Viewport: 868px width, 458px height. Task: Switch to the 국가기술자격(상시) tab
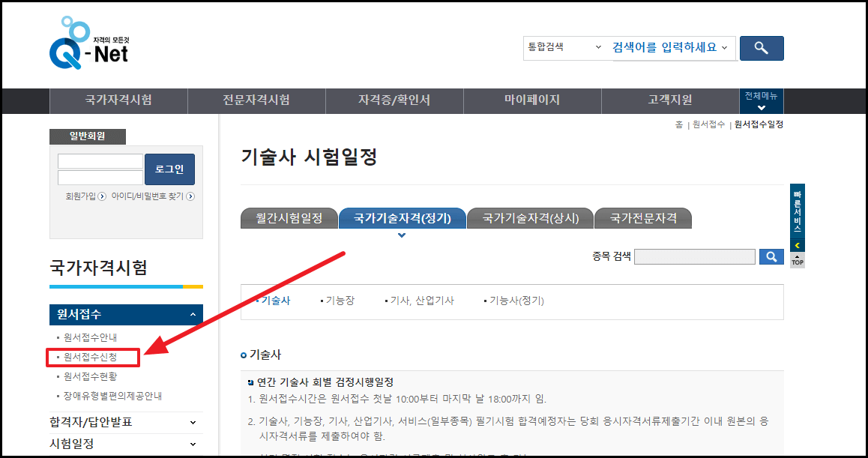tap(531, 217)
